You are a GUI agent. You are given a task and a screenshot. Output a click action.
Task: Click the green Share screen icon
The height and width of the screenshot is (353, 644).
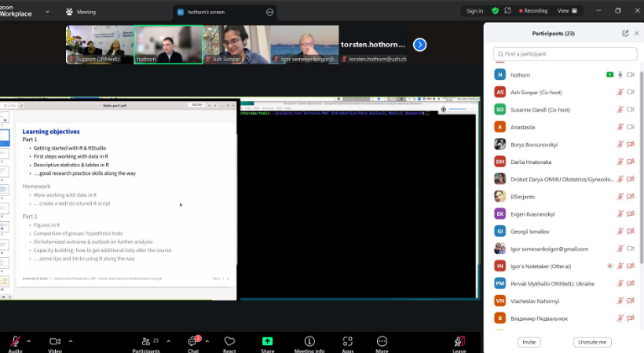(267, 341)
